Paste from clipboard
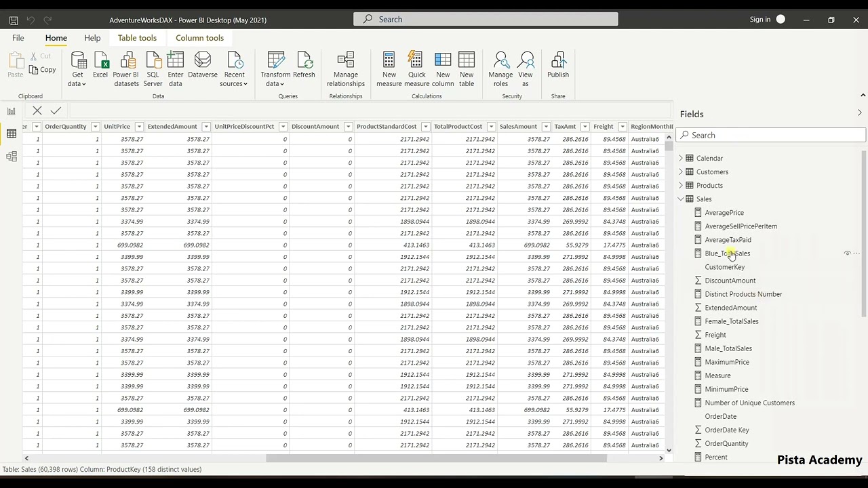The image size is (868, 488). (15, 66)
